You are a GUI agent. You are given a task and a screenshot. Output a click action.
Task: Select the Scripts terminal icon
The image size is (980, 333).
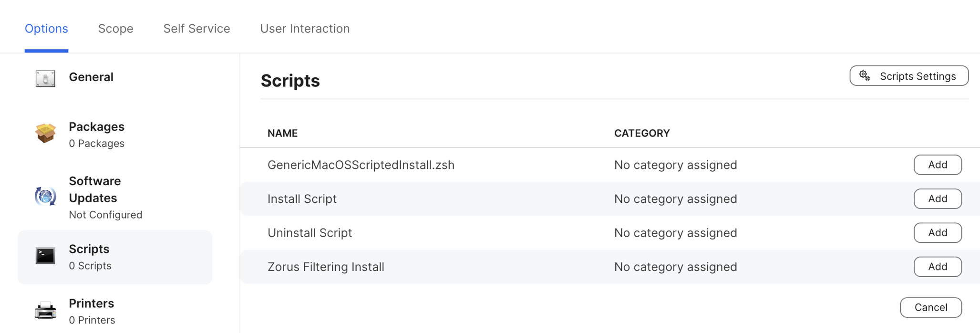point(45,256)
